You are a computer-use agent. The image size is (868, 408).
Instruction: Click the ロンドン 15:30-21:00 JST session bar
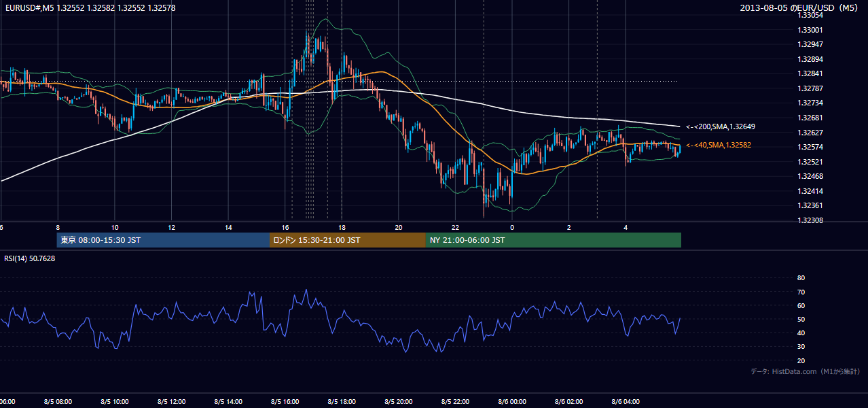point(348,240)
